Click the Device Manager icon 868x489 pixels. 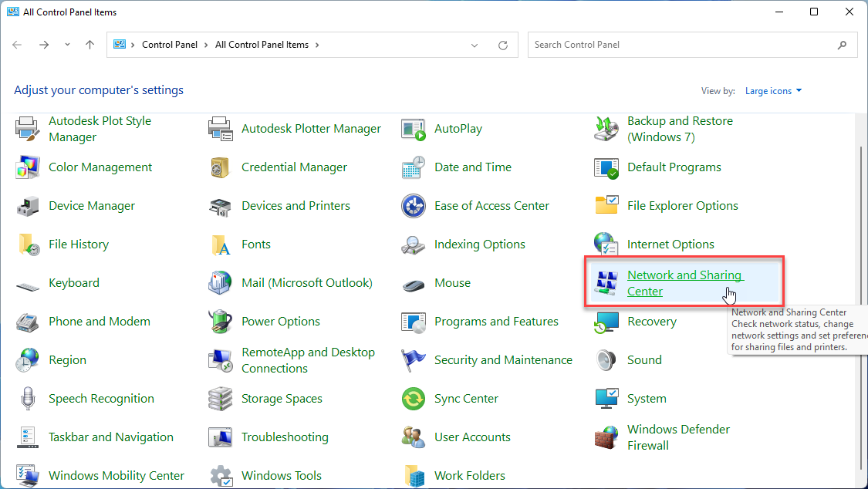[x=27, y=206]
